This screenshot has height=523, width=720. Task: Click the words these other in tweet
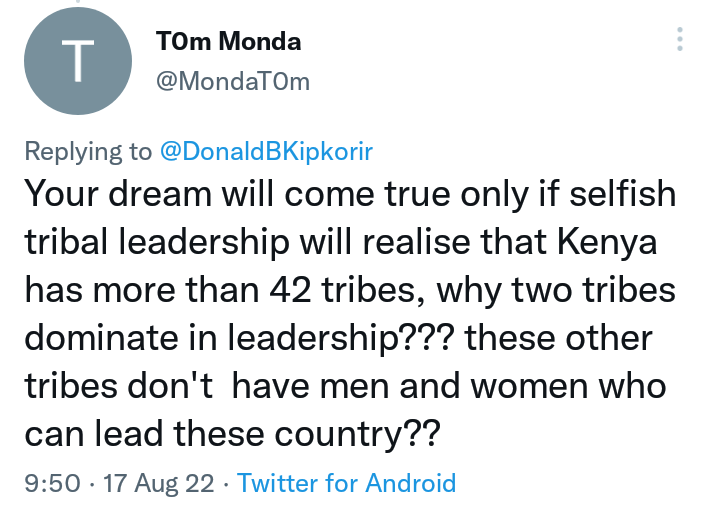[558, 338]
